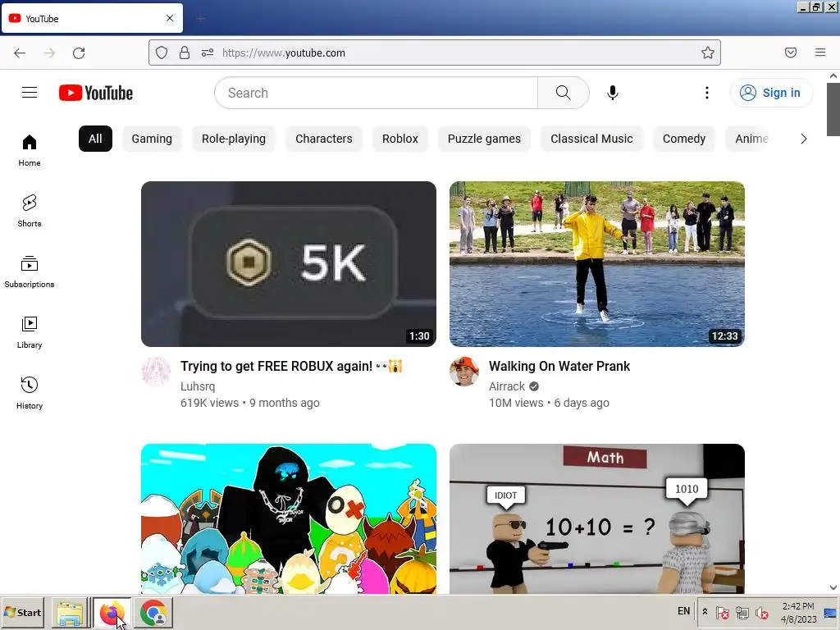Open YouTube settings three-dot menu
Image resolution: width=840 pixels, height=630 pixels.
pos(706,93)
